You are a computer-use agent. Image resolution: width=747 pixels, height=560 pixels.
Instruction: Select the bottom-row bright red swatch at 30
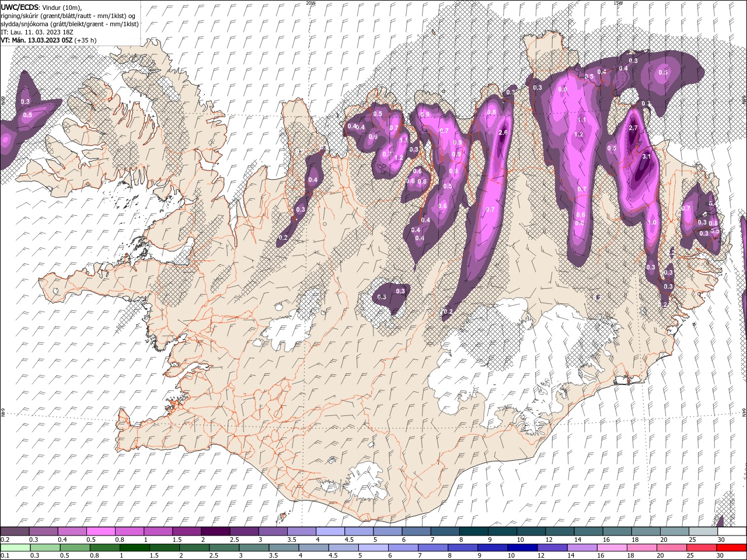point(731,548)
